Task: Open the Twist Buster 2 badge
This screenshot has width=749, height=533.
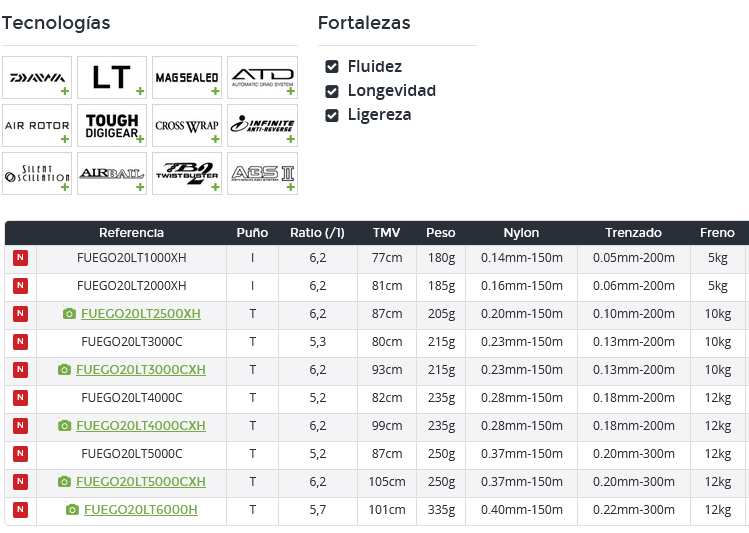Action: 187,173
